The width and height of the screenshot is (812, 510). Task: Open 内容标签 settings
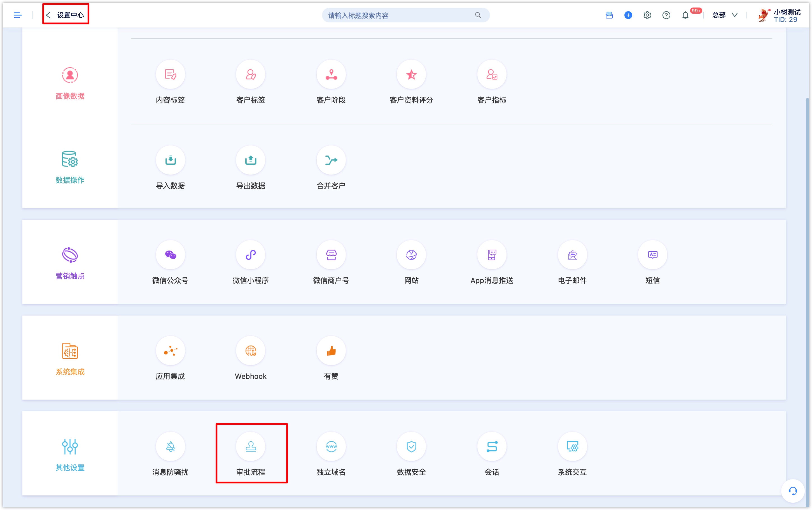click(x=170, y=82)
